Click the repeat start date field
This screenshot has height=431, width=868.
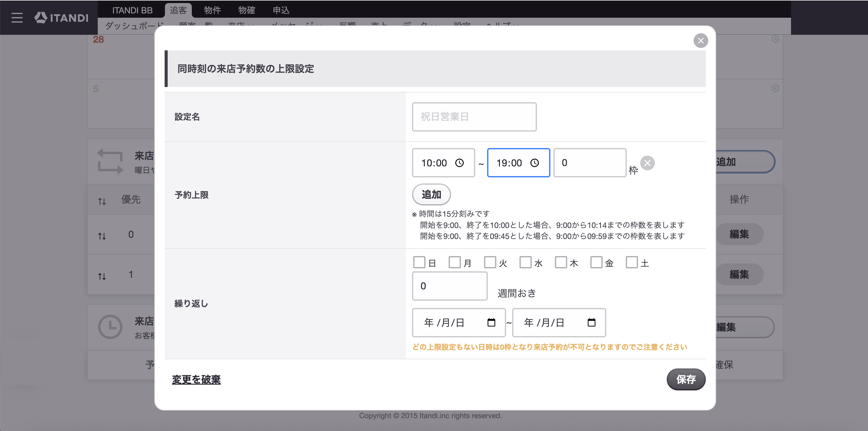(x=459, y=323)
